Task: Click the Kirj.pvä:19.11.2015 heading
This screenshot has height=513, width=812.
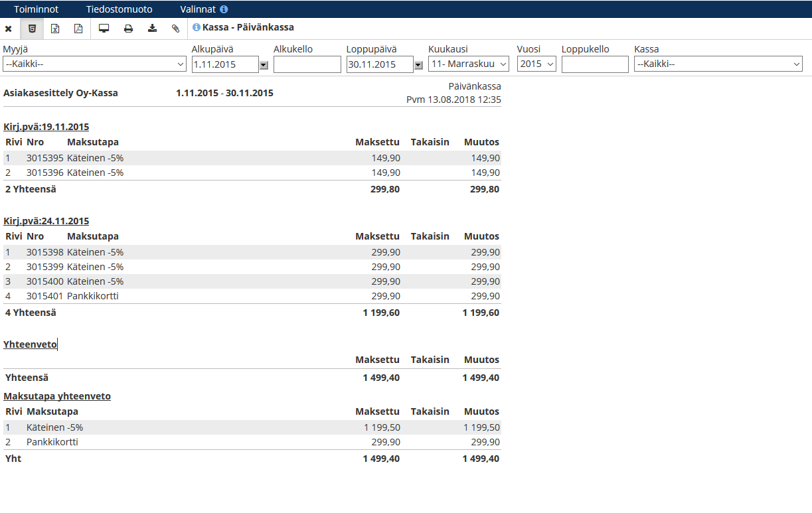Action: (x=46, y=127)
